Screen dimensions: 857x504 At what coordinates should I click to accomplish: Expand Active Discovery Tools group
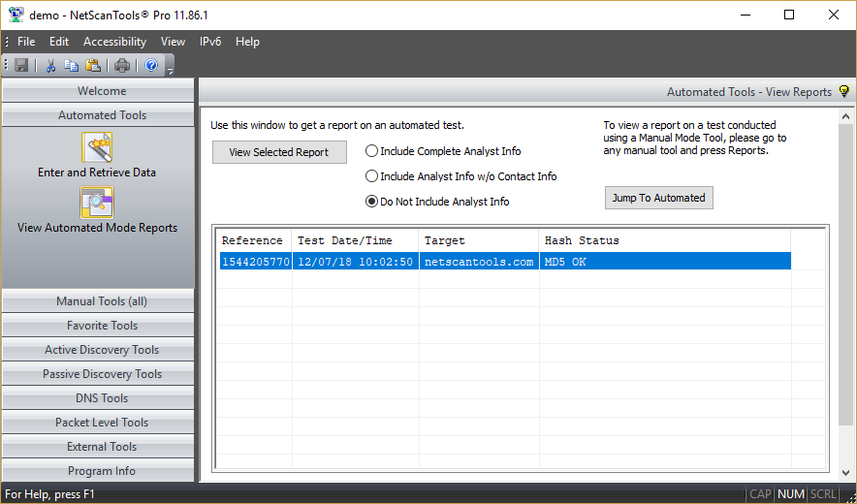tap(98, 349)
